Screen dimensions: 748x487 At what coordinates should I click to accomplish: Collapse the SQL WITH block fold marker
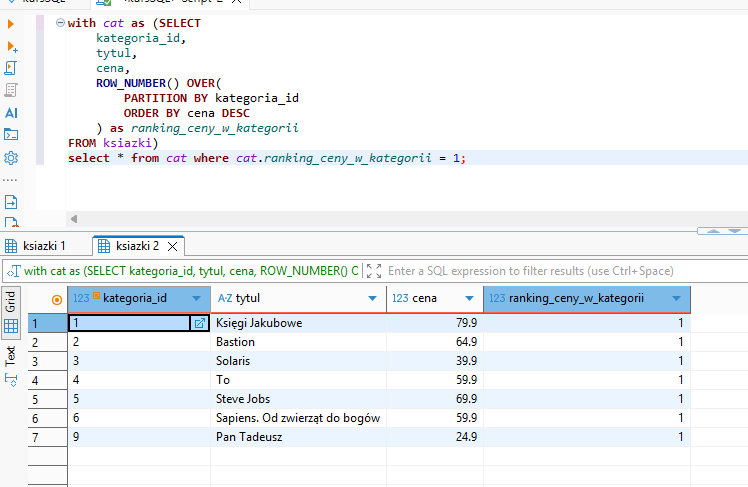click(60, 22)
